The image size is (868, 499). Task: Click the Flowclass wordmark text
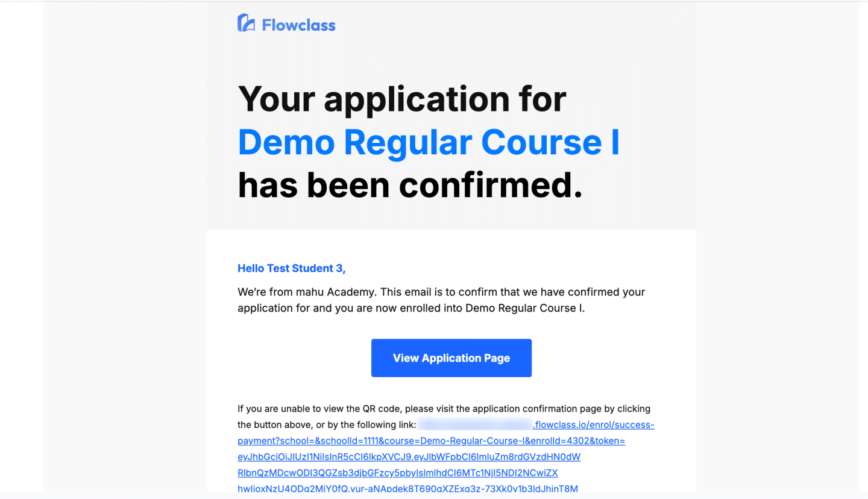tap(298, 25)
